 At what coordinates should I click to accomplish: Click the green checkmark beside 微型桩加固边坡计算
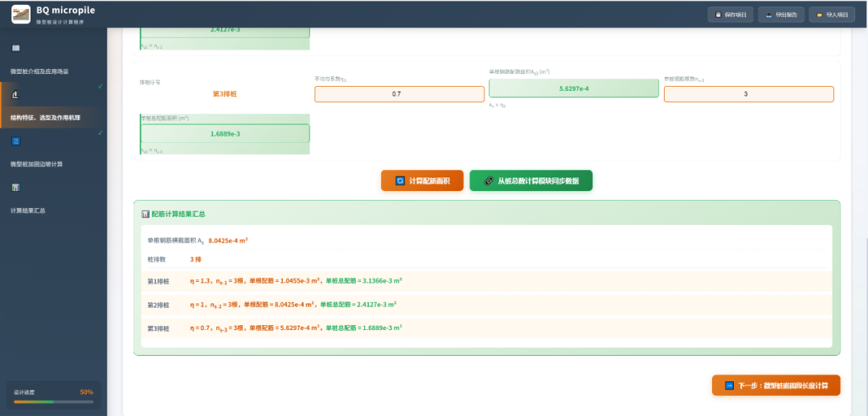(100, 133)
